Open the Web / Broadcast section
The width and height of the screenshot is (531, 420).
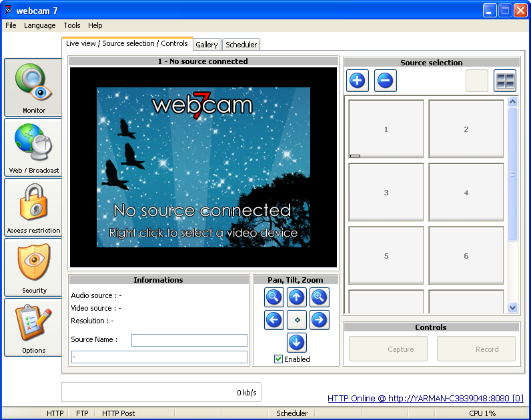click(x=33, y=147)
